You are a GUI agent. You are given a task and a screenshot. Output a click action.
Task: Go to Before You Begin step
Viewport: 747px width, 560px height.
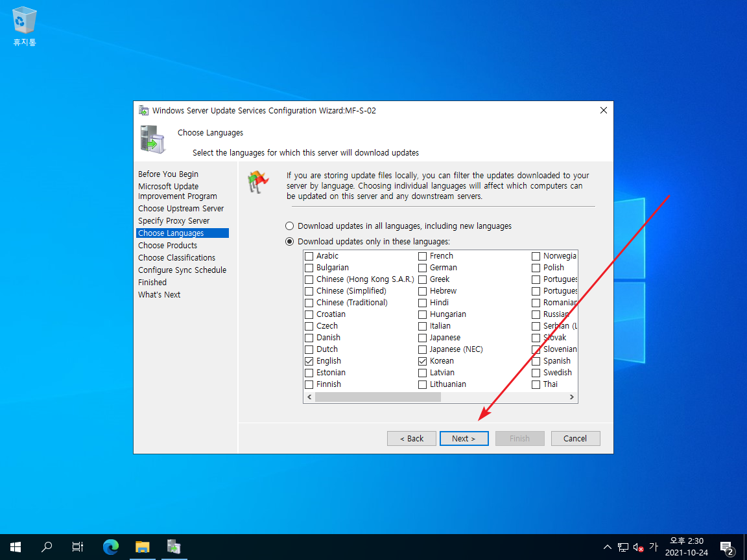click(168, 174)
